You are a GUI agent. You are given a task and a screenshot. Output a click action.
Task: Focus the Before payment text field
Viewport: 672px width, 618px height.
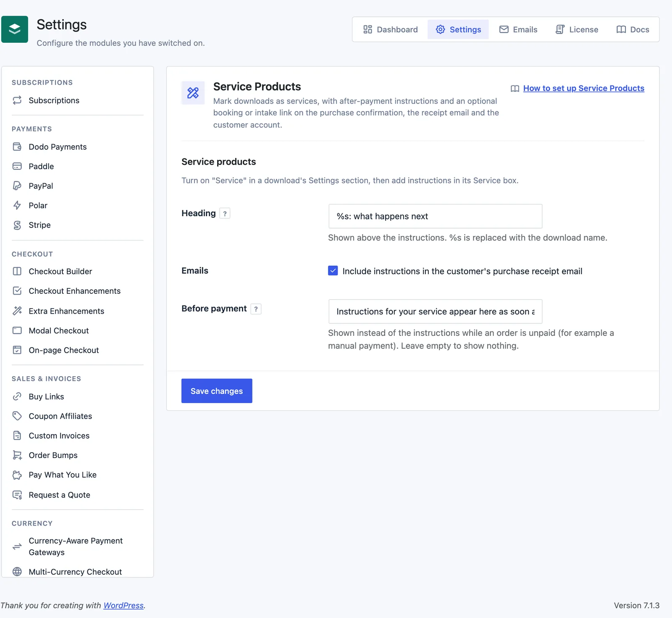[x=435, y=312]
